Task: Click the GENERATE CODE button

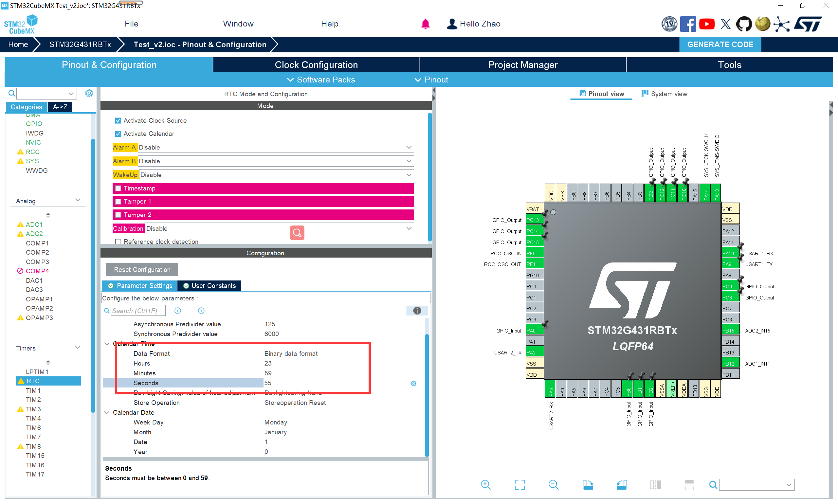Action: tap(720, 45)
